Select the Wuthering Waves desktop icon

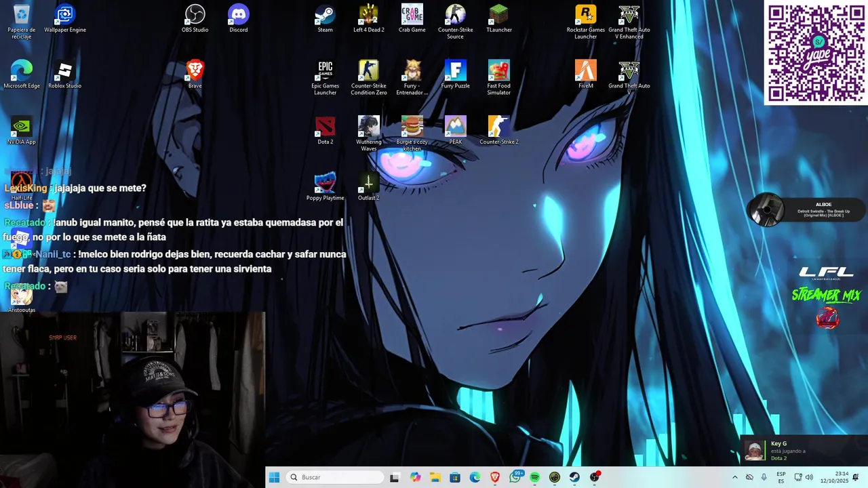pos(368,134)
